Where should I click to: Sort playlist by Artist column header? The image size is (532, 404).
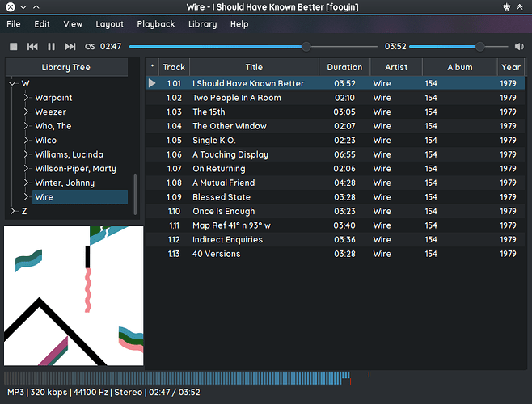coord(396,67)
